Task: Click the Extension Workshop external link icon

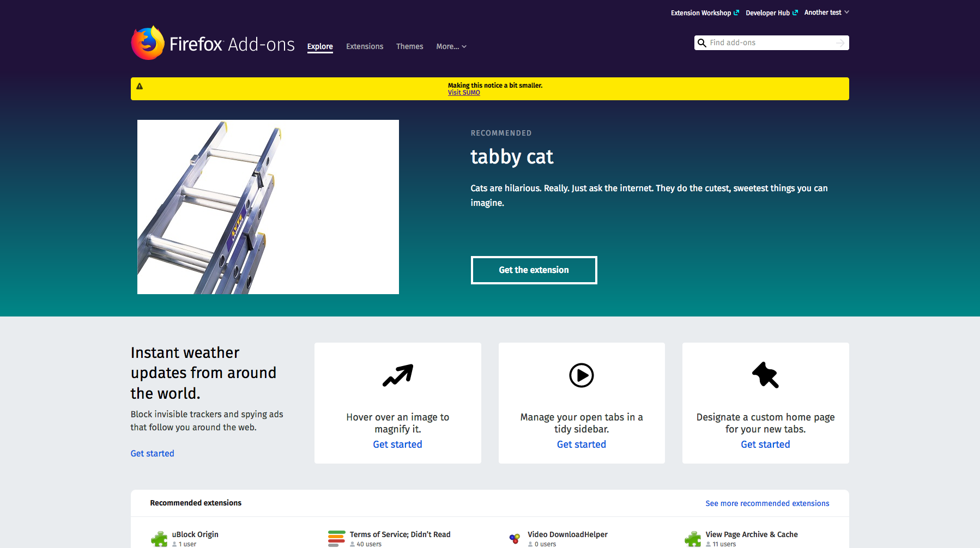Action: click(x=736, y=13)
